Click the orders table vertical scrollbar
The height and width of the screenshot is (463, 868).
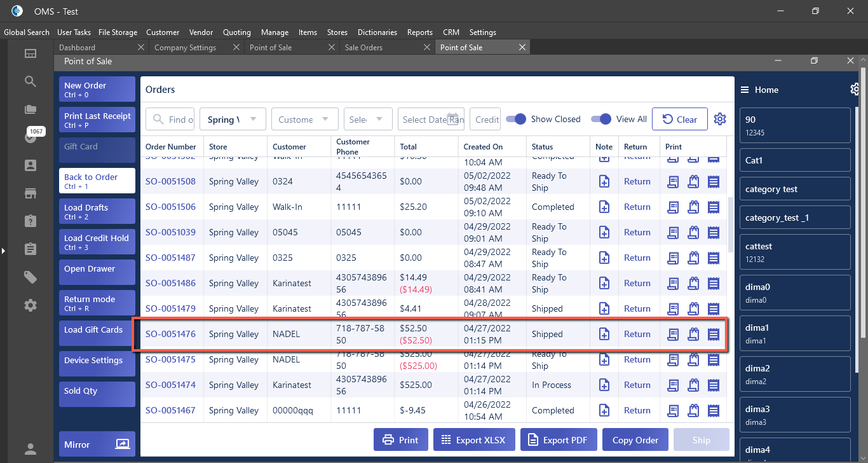(731, 219)
